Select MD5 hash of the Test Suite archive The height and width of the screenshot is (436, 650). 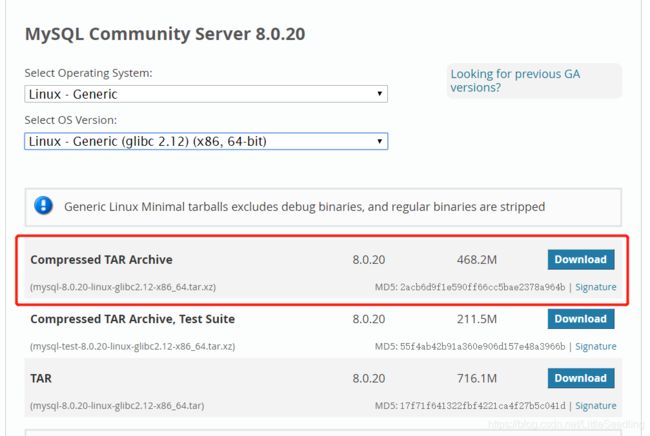click(483, 346)
